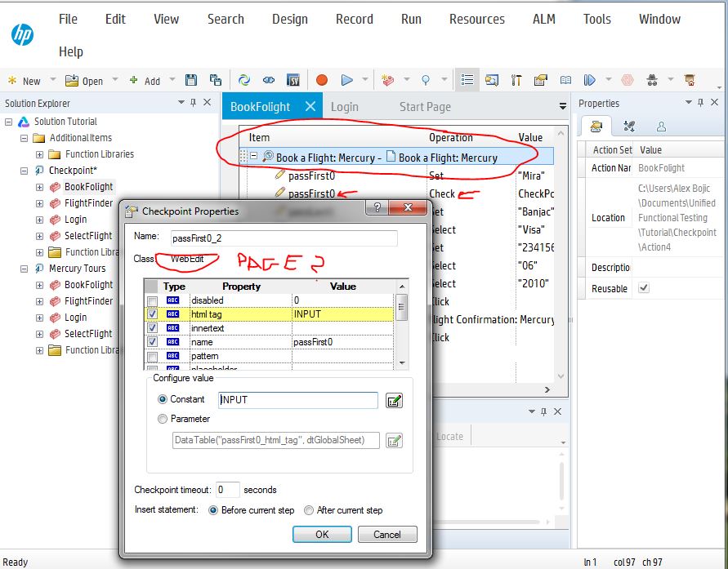Open the dropdown arrow beside New
728x569 pixels.
tap(53, 80)
